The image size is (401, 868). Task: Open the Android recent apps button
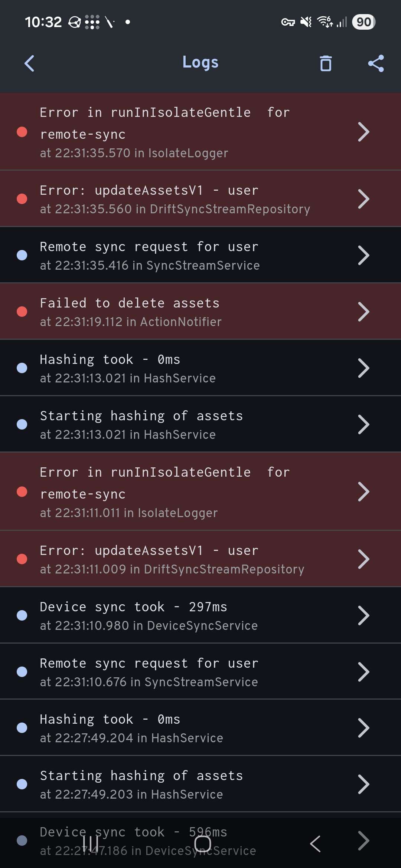[91, 844]
